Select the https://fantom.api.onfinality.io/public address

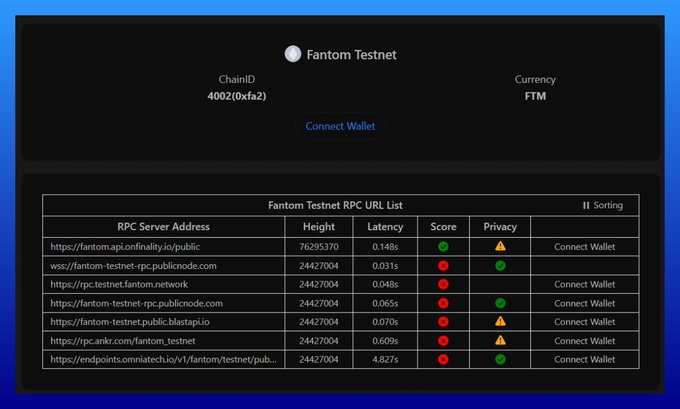tap(125, 247)
